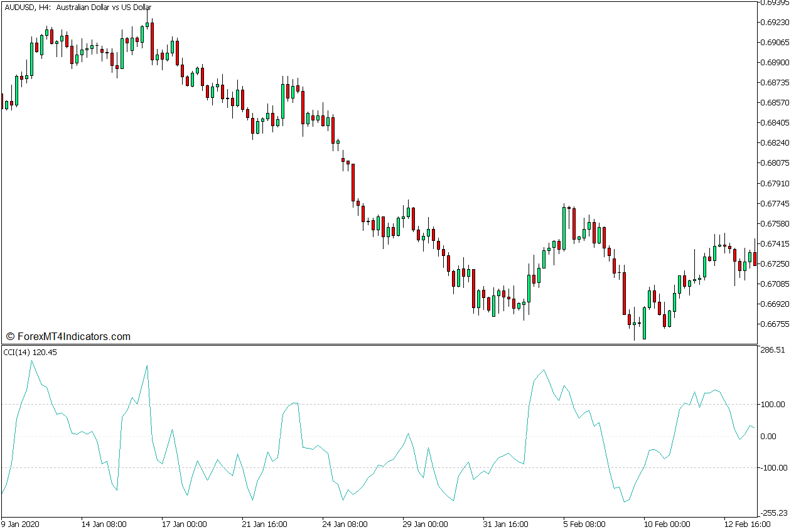Select the 0.67745 value on the price axis

coord(774,203)
